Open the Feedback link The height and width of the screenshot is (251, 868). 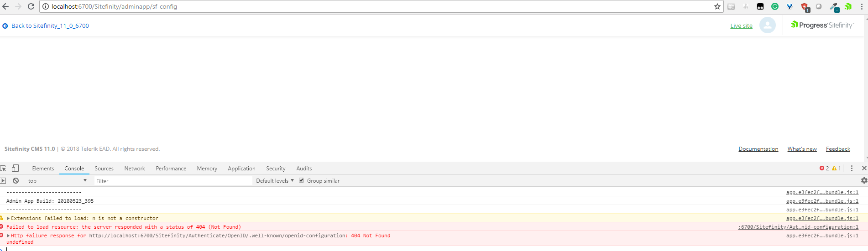[838, 149]
